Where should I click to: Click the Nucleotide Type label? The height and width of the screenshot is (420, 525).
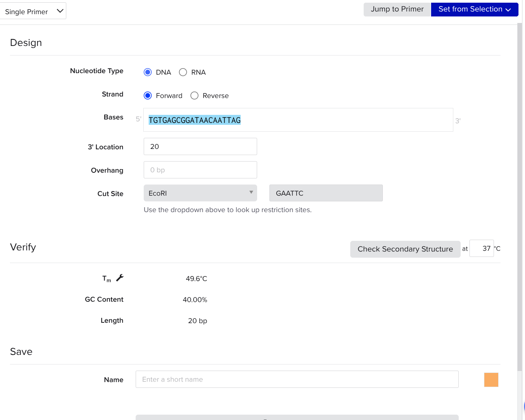(x=97, y=71)
